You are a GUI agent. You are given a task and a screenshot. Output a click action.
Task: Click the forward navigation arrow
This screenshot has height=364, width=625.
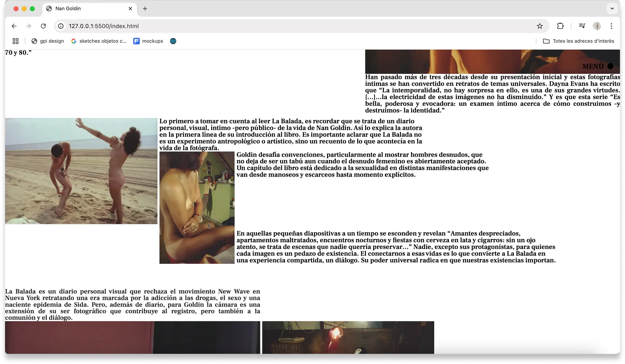29,26
